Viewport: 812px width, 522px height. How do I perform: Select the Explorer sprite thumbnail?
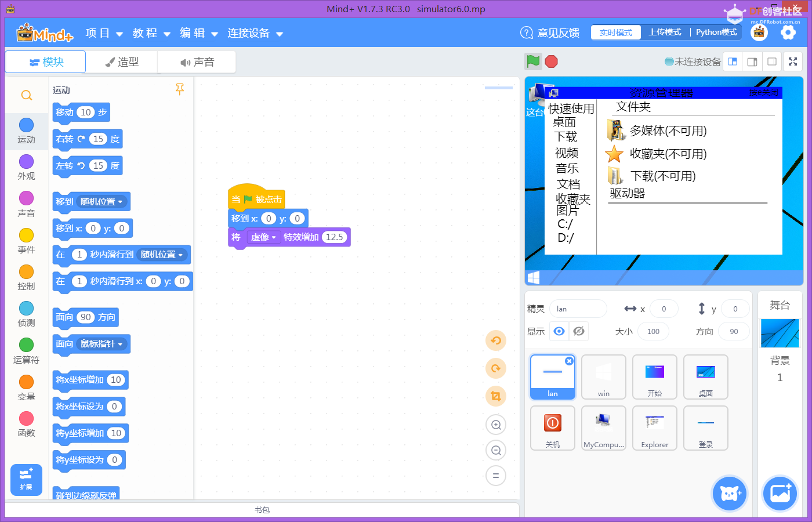point(655,428)
